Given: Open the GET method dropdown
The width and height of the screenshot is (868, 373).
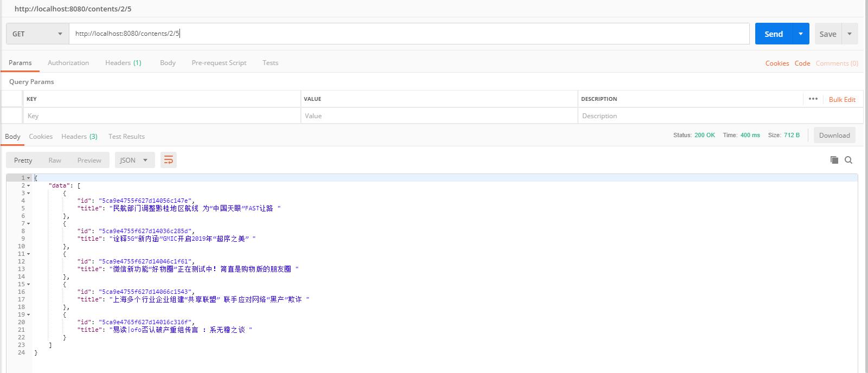Looking at the screenshot, I should 37,34.
